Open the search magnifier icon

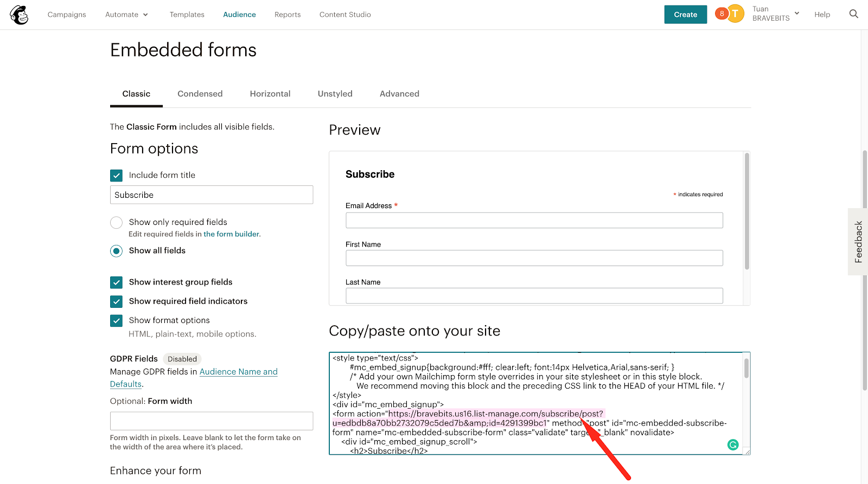(853, 14)
